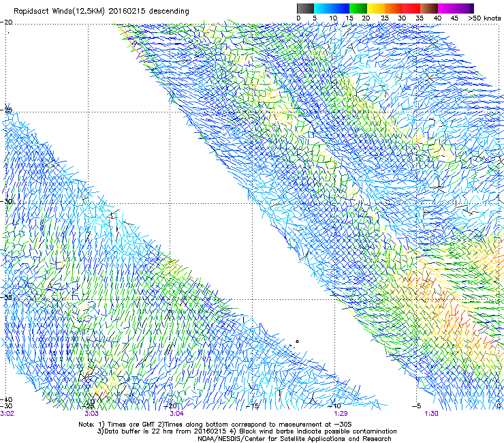Click the gray 0-5 knots color swatch
The height and width of the screenshot is (443, 504).
(305, 8)
